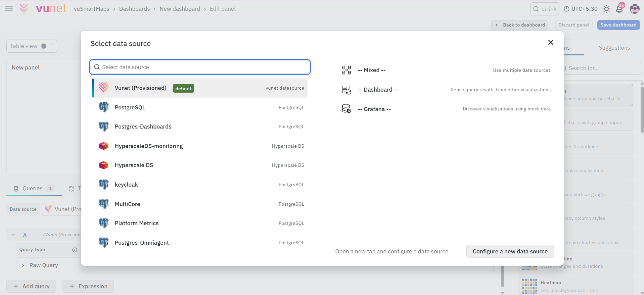Click Configure a new data source
This screenshot has height=295, width=644.
(510, 251)
